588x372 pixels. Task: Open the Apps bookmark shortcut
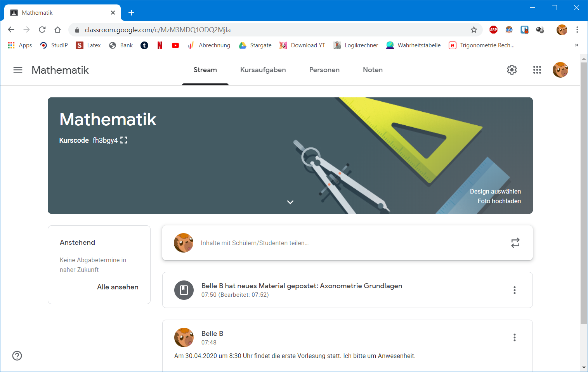click(20, 45)
